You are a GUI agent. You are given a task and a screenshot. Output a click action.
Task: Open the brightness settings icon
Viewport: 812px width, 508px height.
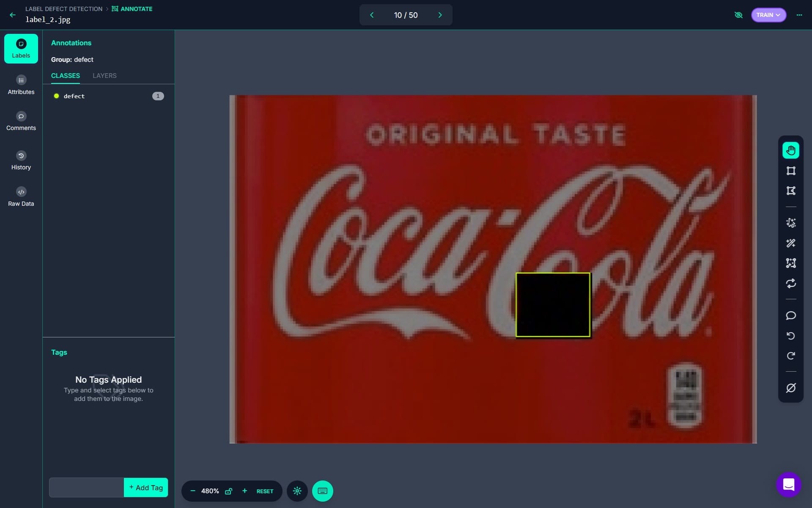tap(297, 491)
